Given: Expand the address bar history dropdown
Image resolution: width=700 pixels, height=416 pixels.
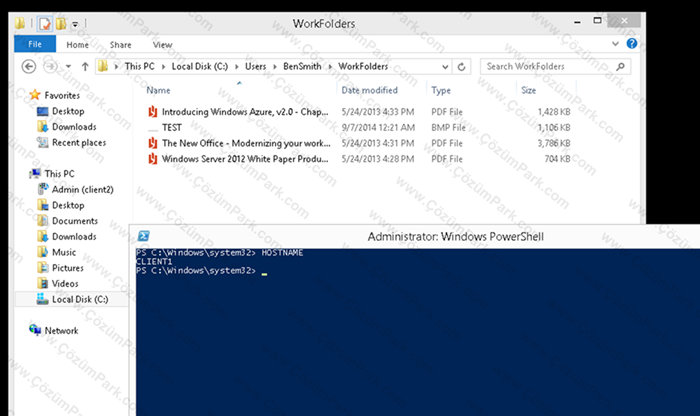Looking at the screenshot, I should click(445, 67).
